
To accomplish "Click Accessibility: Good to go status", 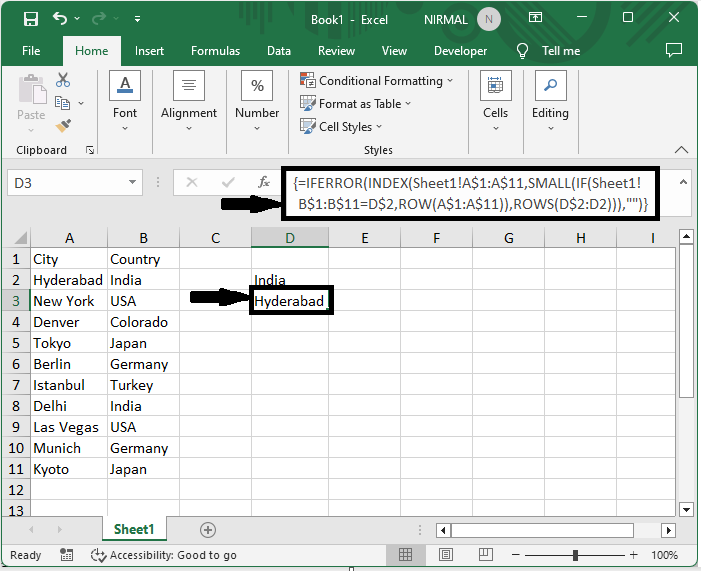I will point(164,555).
